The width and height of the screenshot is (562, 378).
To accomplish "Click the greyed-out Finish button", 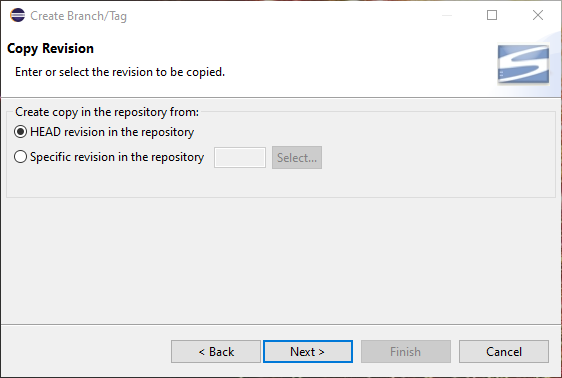I will pyautogui.click(x=406, y=351).
